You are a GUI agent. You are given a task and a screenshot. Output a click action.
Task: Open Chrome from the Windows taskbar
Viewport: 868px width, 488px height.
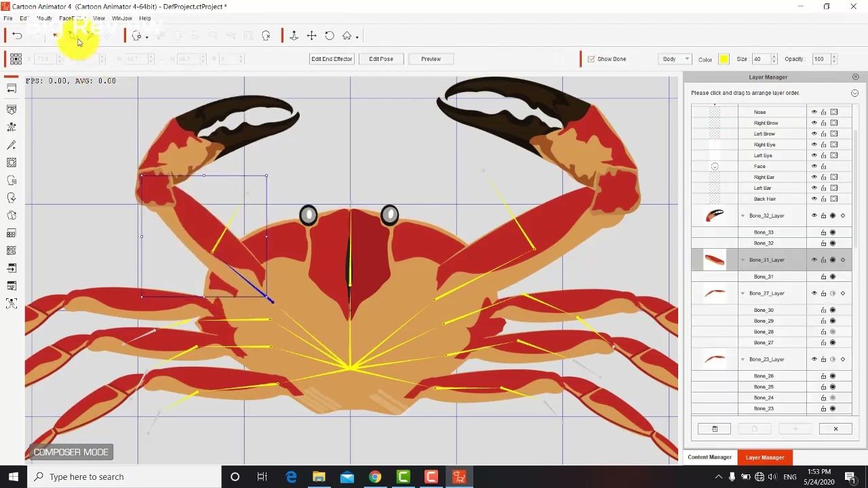(375, 477)
